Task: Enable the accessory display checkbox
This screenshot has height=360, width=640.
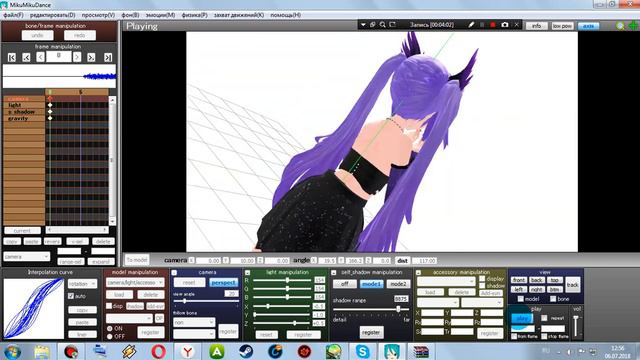Action: click(x=482, y=279)
